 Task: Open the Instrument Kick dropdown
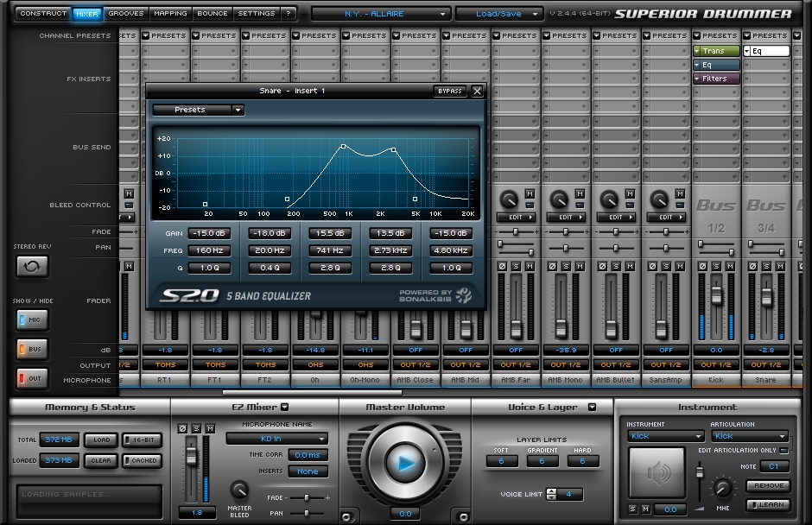click(665, 436)
